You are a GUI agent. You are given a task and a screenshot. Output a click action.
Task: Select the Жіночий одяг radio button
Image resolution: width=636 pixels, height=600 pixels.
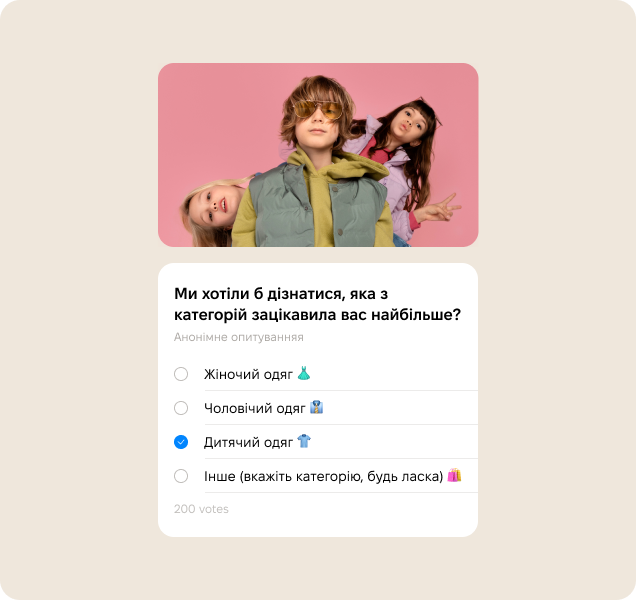181,374
